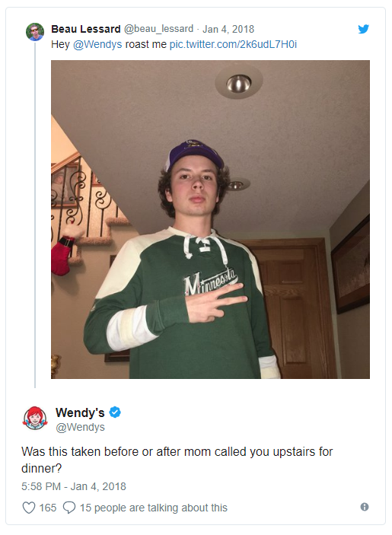Click the Wendy's account name
The image size is (392, 535).
coord(80,412)
